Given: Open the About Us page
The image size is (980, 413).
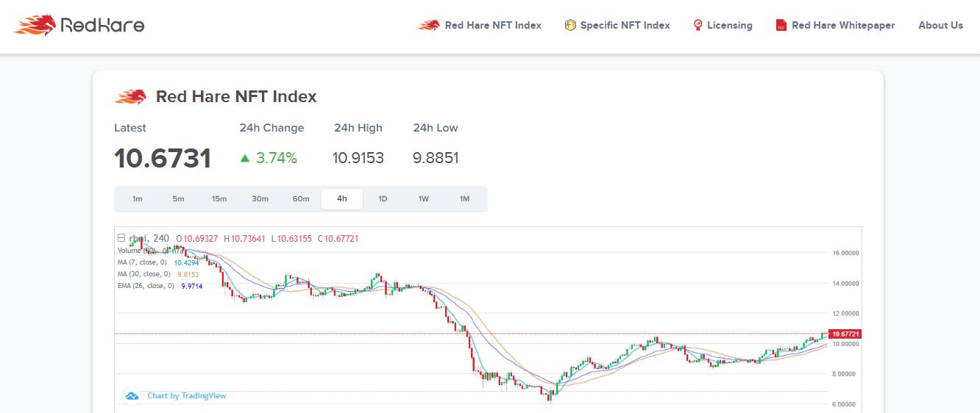Looking at the screenshot, I should coord(940,26).
